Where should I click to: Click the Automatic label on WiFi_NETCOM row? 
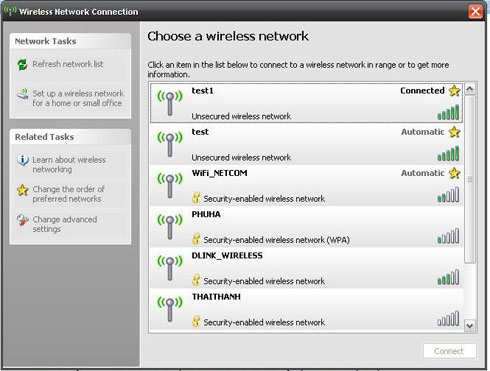(x=423, y=173)
